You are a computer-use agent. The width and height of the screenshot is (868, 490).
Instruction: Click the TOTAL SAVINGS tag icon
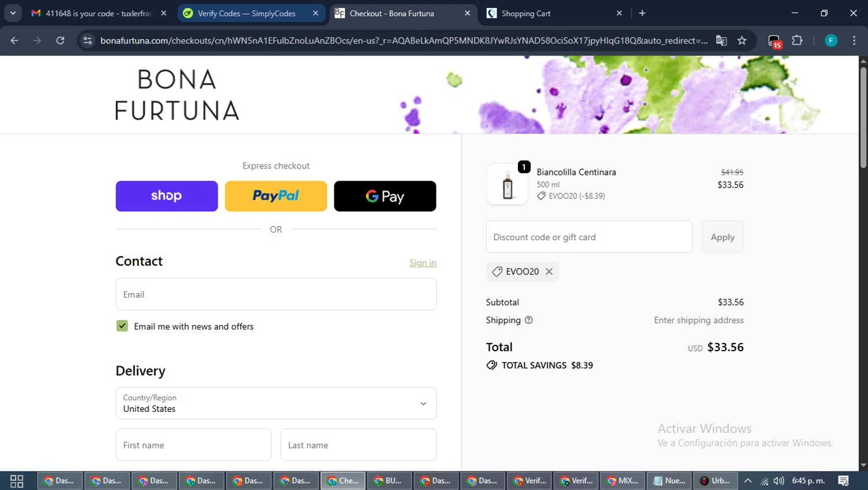[492, 365]
